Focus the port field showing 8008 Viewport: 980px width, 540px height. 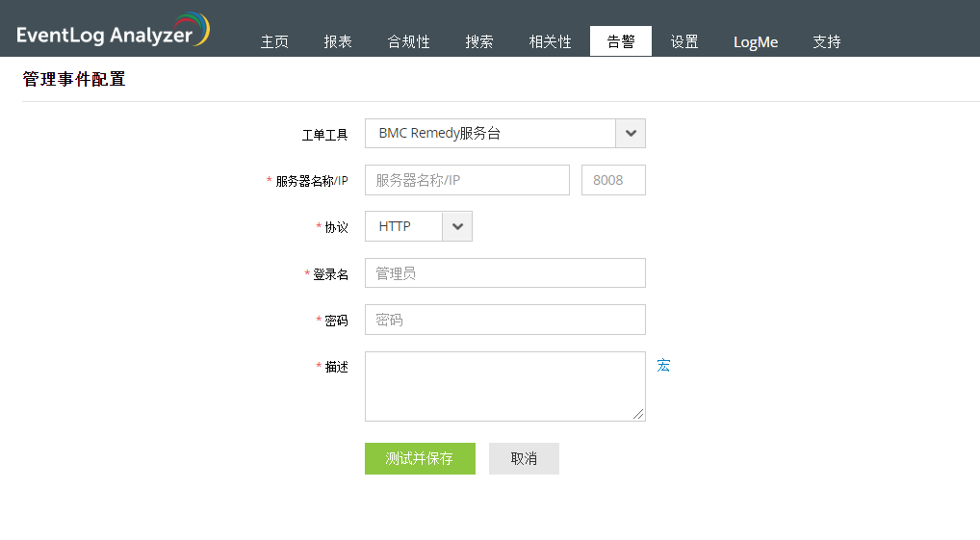pos(613,180)
